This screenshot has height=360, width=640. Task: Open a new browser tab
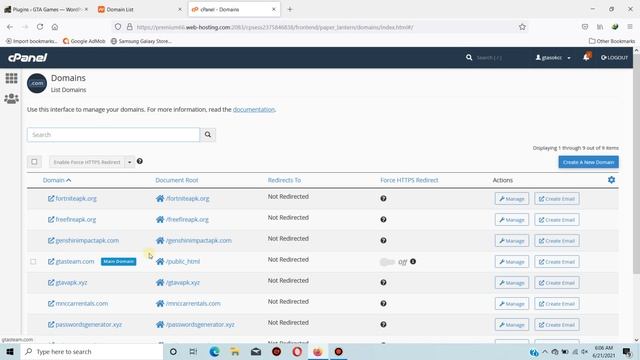[x=290, y=9]
